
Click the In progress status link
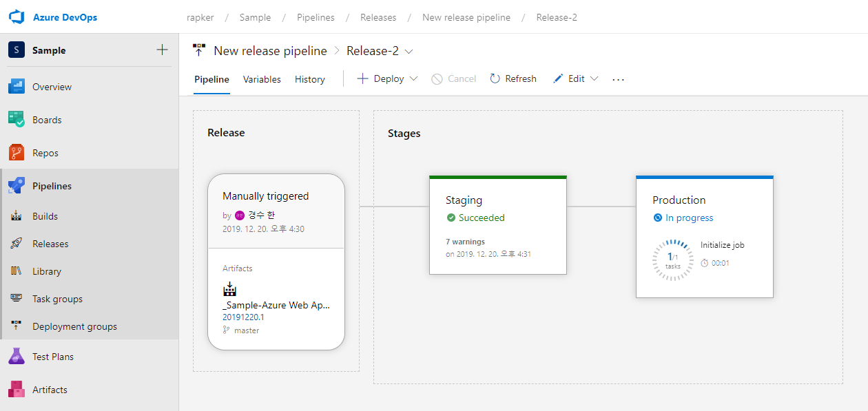(x=689, y=218)
